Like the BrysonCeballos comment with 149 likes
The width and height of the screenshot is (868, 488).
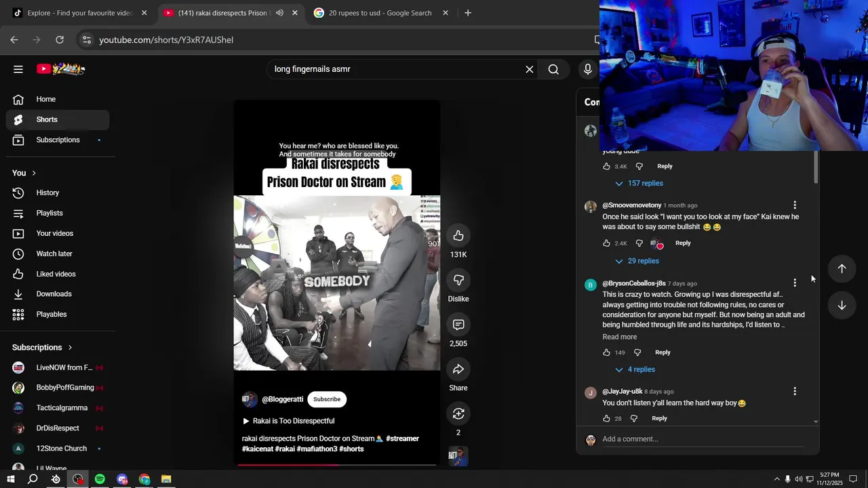(607, 352)
